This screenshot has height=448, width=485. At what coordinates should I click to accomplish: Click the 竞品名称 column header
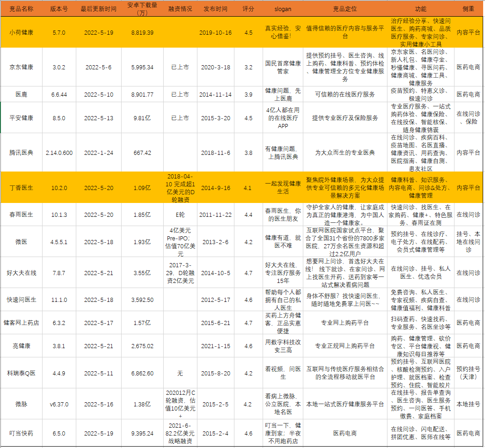click(21, 9)
